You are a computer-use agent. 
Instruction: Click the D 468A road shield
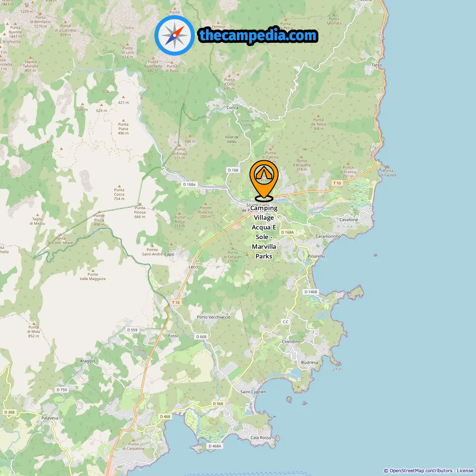(215, 446)
